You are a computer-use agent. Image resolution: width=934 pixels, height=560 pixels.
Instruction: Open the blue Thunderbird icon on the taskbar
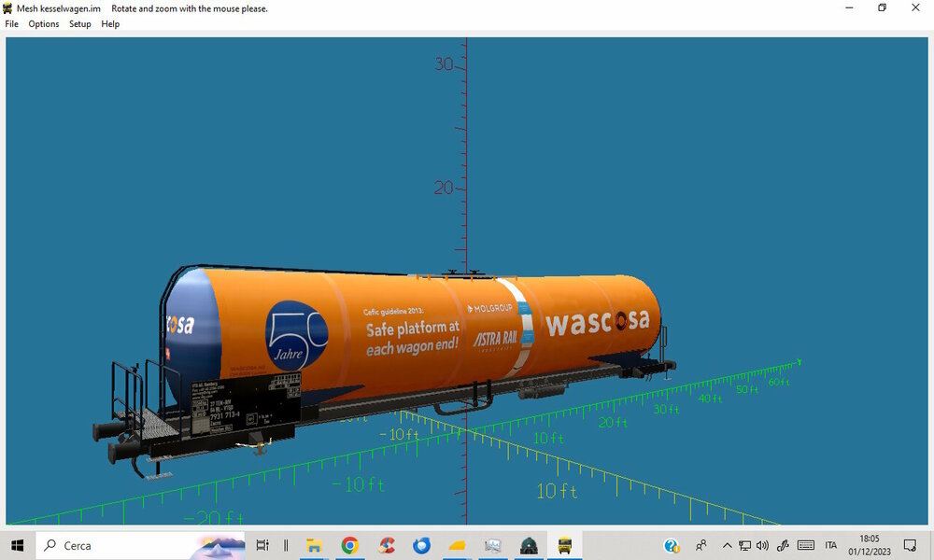coord(422,545)
